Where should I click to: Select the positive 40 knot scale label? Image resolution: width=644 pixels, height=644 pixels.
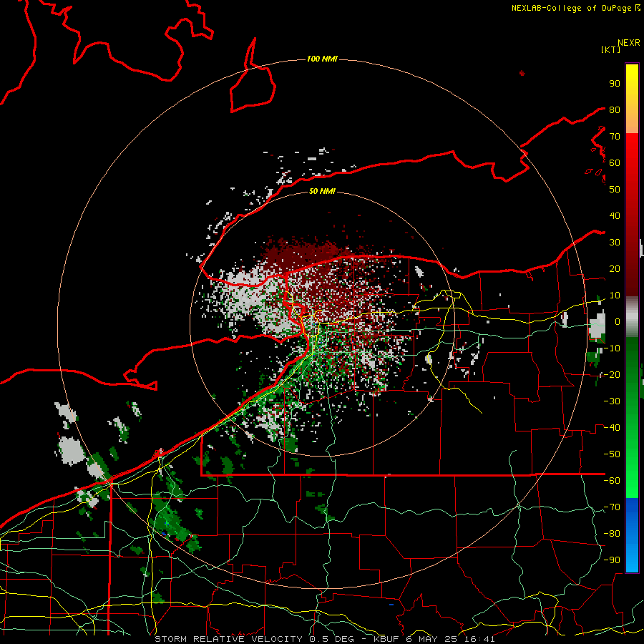tap(615, 216)
